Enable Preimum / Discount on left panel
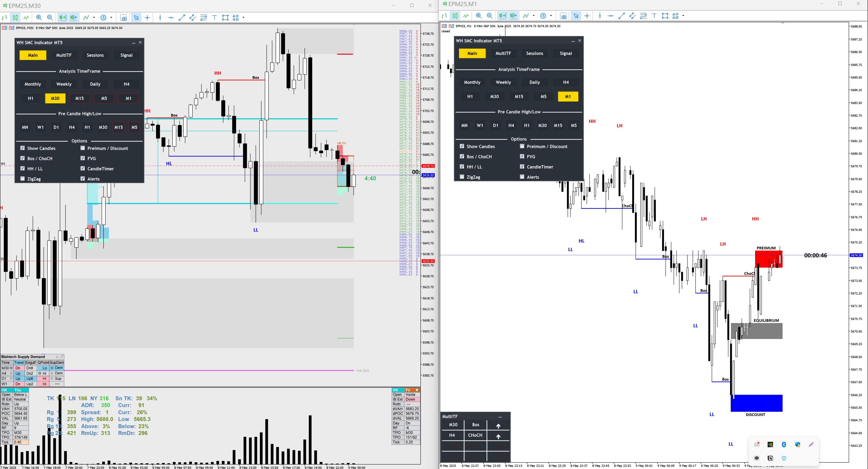The height and width of the screenshot is (469, 868). click(x=82, y=148)
